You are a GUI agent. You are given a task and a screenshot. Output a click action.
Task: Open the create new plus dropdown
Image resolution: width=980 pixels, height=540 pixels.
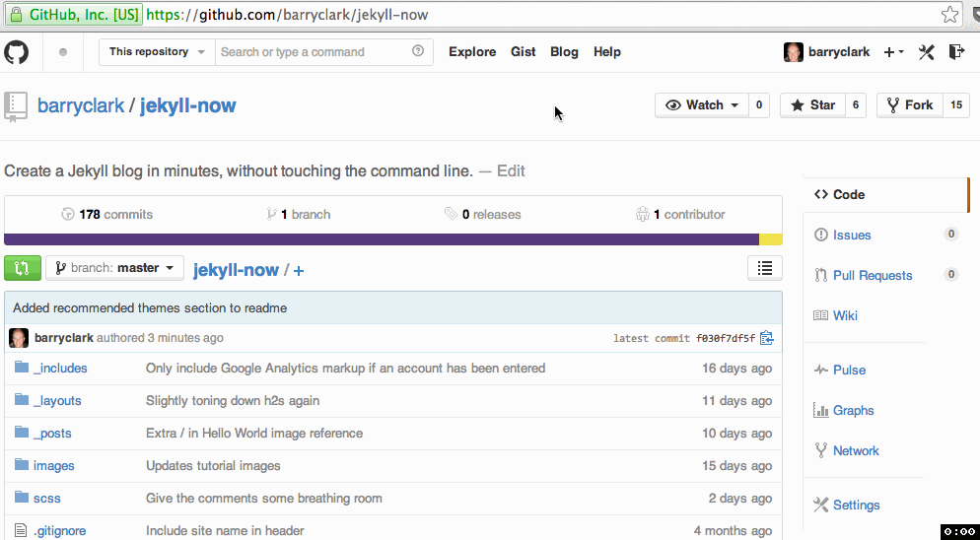893,52
